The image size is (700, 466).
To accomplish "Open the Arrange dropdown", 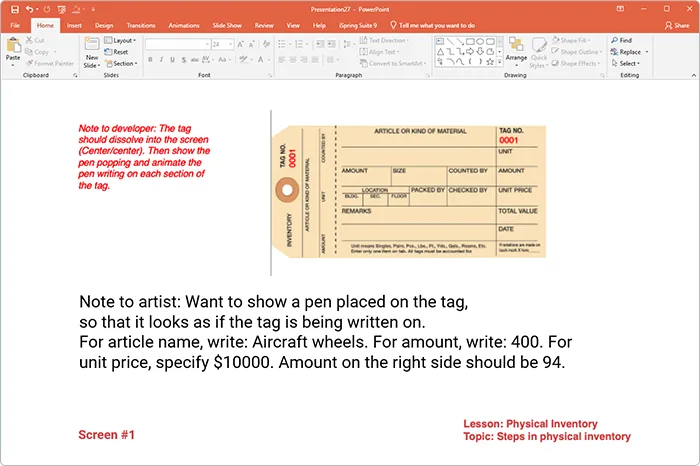I will point(516,53).
